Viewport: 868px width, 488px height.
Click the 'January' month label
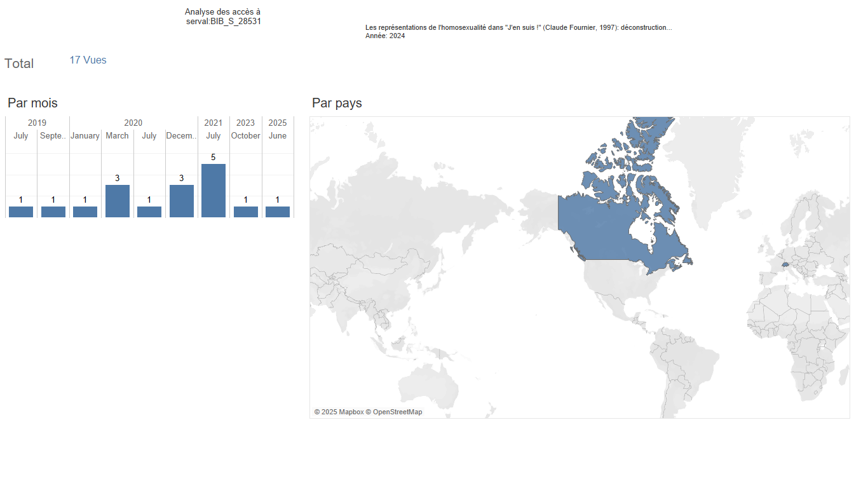coord(85,135)
